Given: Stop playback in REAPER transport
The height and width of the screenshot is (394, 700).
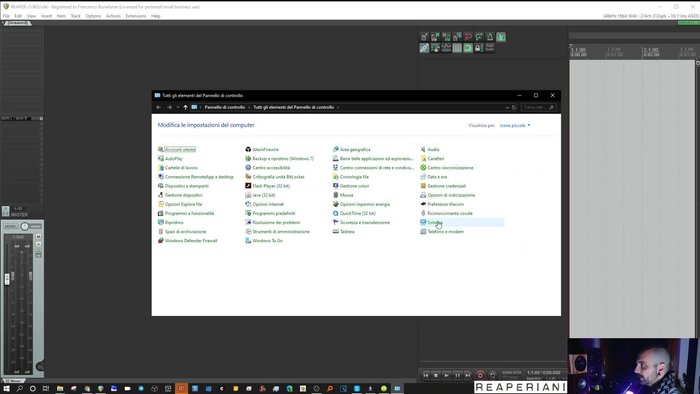Looking at the screenshot, I should (x=436, y=375).
